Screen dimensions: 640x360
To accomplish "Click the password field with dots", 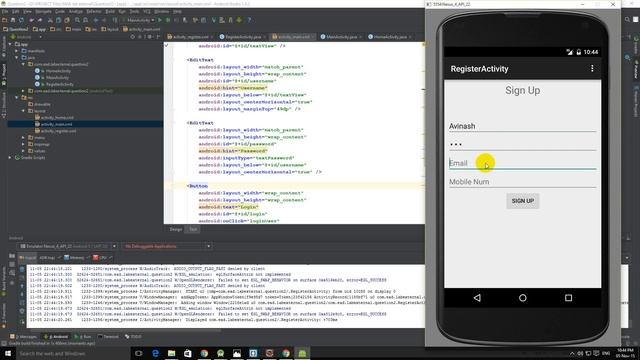I will pyautogui.click(x=522, y=144).
